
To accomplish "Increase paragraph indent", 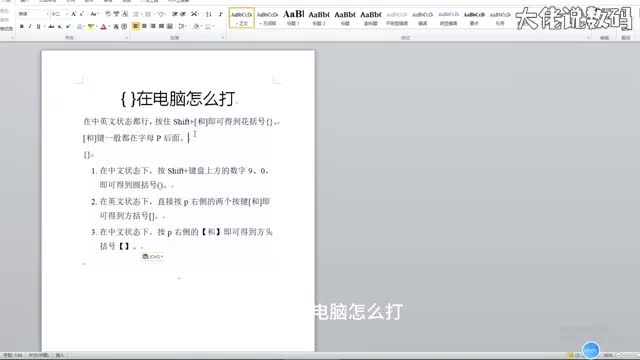I will (183, 14).
